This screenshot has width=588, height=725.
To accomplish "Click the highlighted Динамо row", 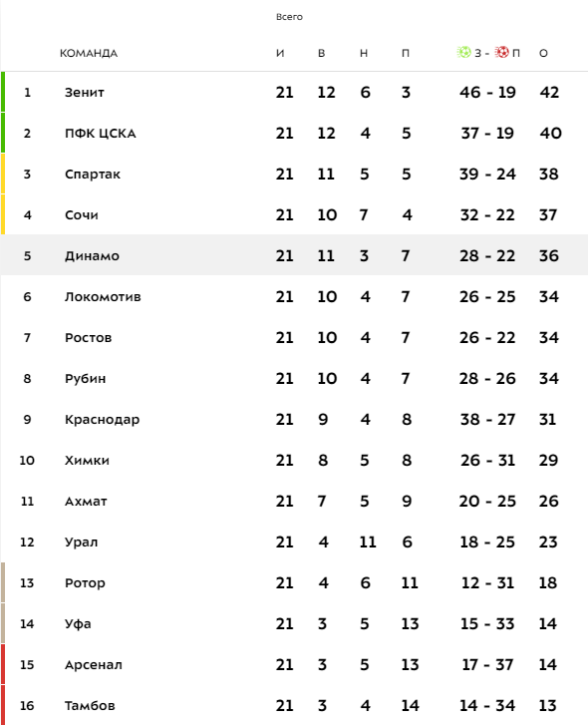I will pyautogui.click(x=294, y=255).
